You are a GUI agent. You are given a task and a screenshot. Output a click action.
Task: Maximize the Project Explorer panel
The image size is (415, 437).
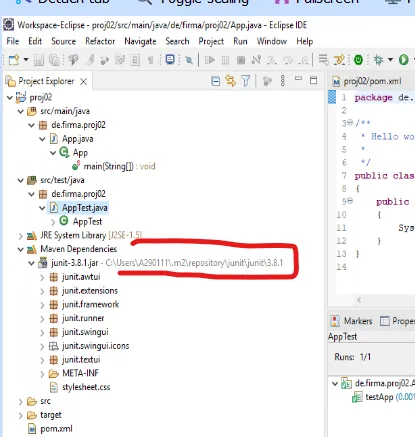tap(313, 80)
